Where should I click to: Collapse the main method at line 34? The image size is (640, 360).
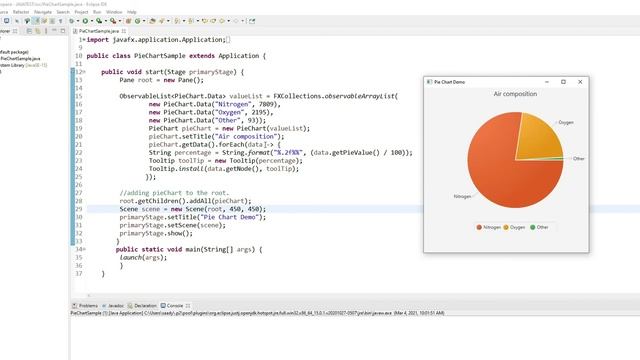[x=84, y=249]
